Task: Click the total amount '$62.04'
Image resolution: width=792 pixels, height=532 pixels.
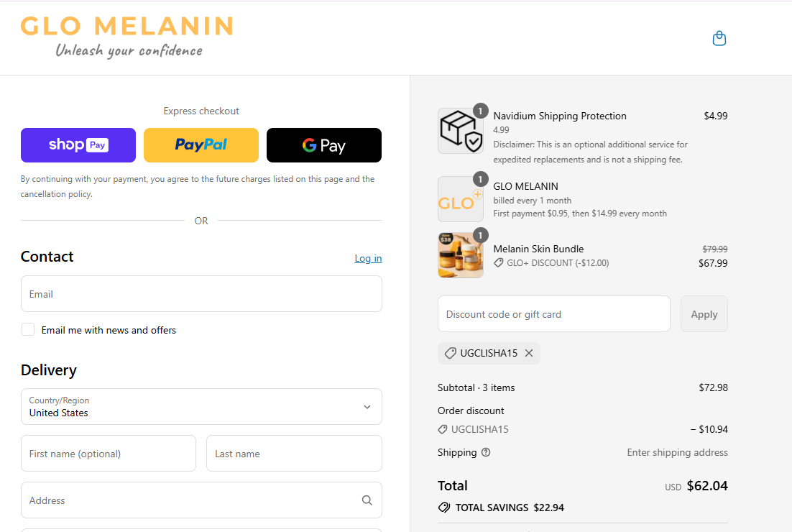Action: pos(707,485)
